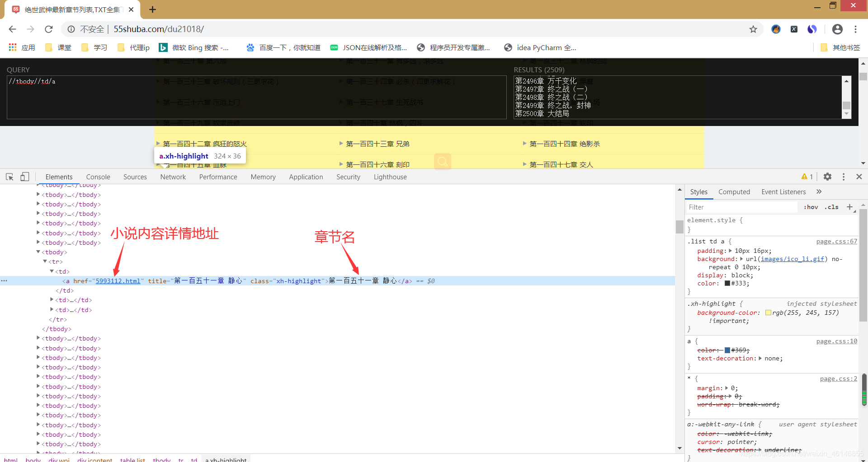Viewport: 868px width, 462px height.
Task: Click the blue swirl extension icon
Action: click(812, 29)
